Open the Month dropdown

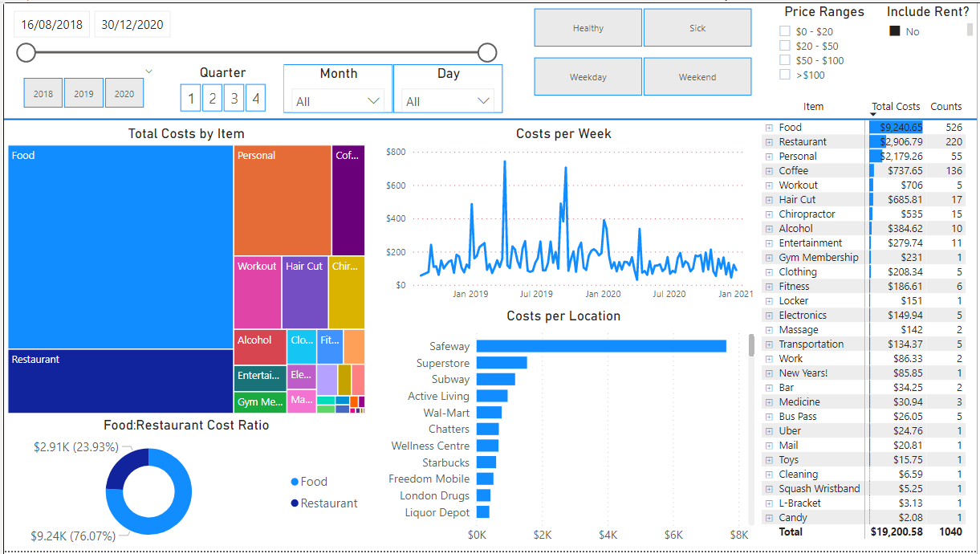pyautogui.click(x=338, y=101)
